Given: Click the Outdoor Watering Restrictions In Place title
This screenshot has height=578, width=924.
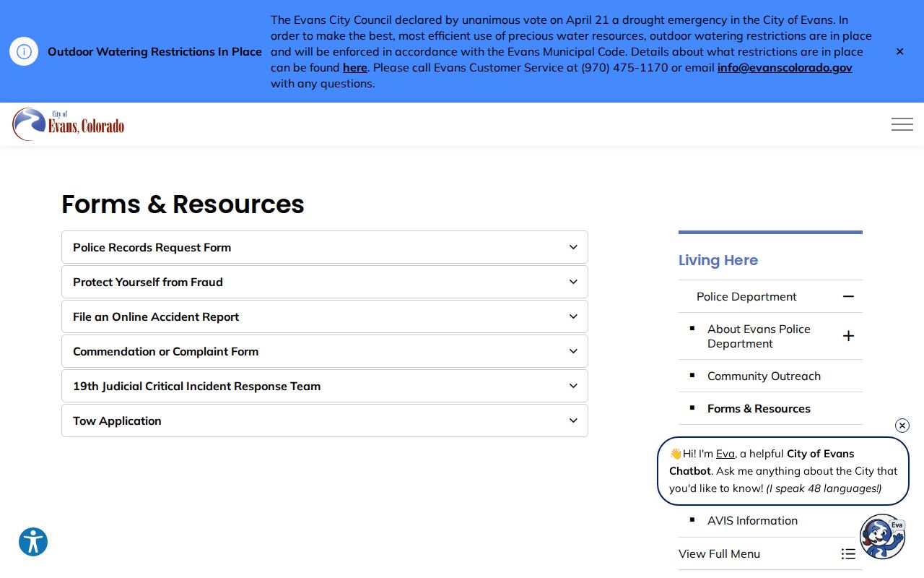Looking at the screenshot, I should click(154, 52).
